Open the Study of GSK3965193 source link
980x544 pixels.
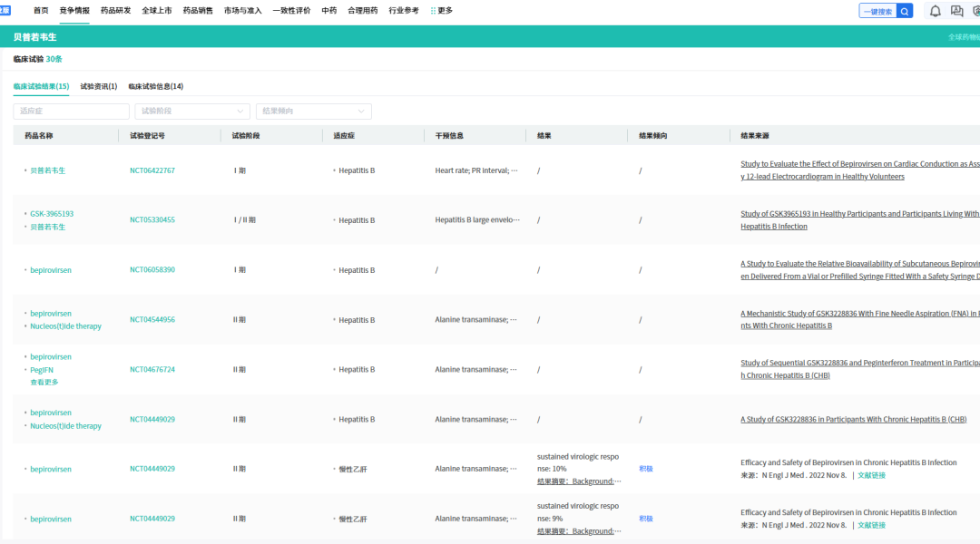pyautogui.click(x=860, y=219)
